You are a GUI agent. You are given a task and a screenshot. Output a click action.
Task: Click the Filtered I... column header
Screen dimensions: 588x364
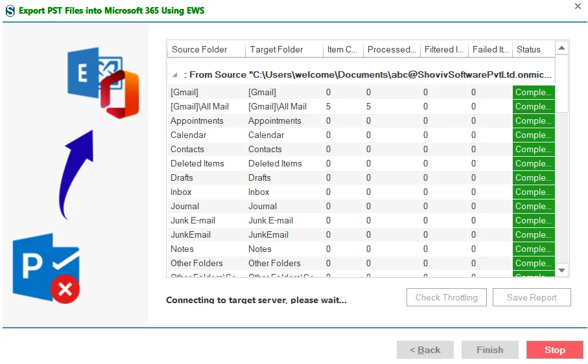pos(444,49)
